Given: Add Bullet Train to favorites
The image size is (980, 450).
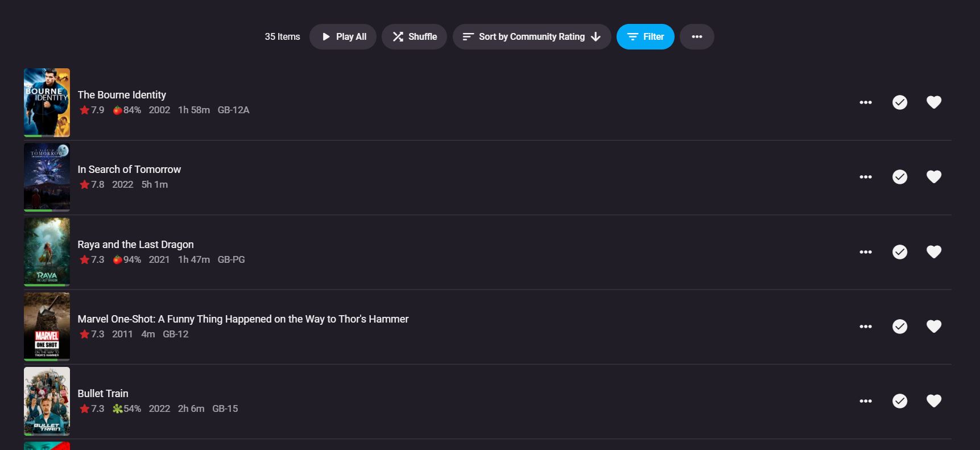Looking at the screenshot, I should pos(933,401).
